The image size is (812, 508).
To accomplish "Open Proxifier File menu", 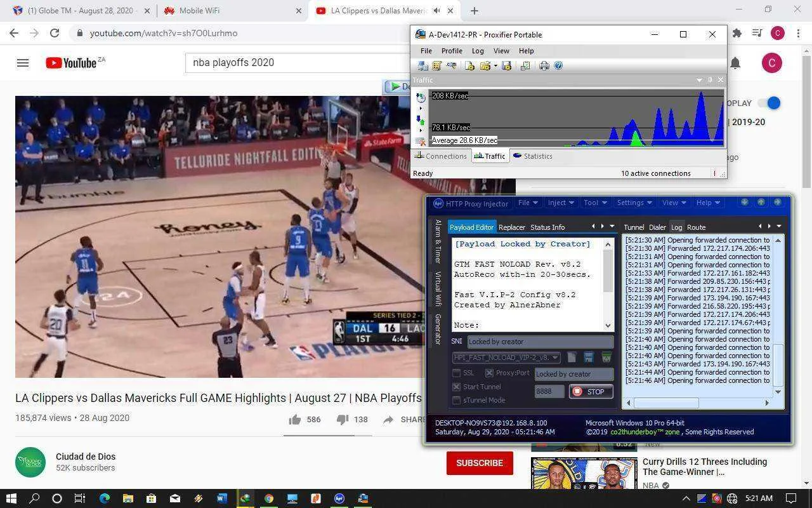I will pyautogui.click(x=426, y=51).
